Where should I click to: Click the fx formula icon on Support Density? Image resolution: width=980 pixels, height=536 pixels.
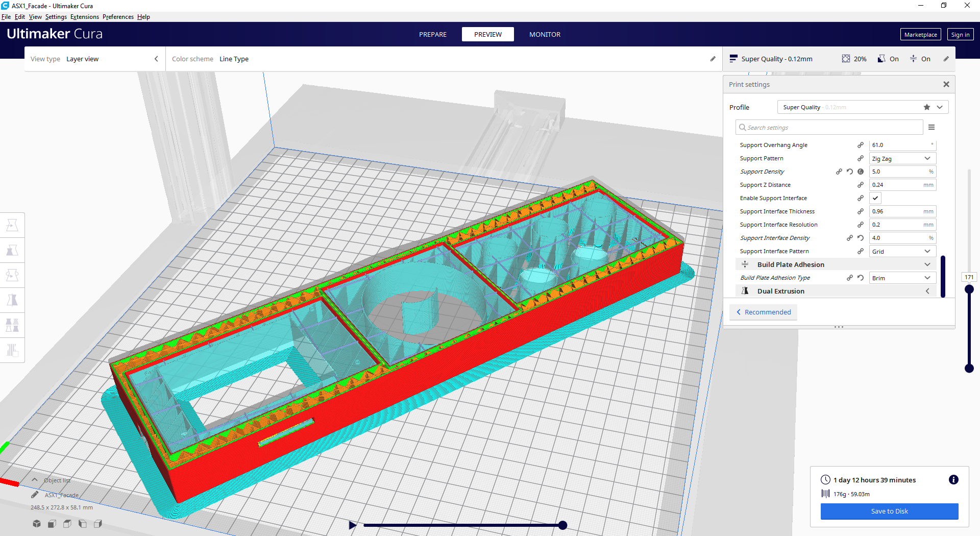[x=861, y=172]
